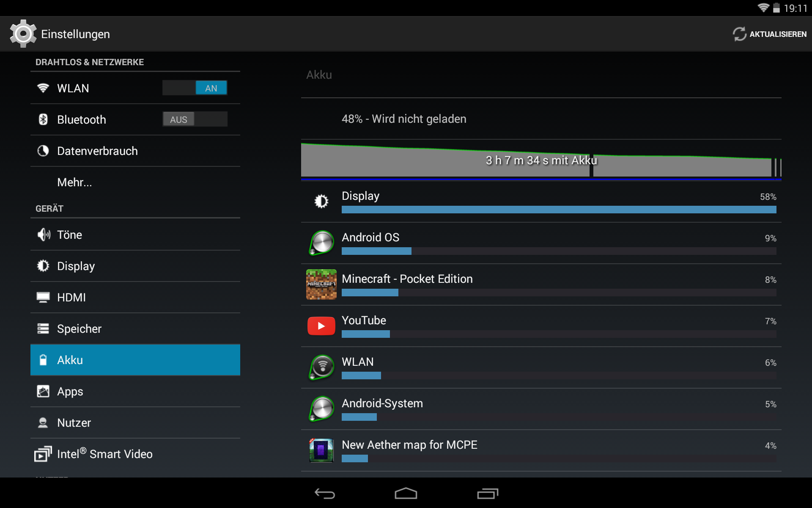812x508 pixels.
Task: Turn on the Bluetooth switch
Action: (195, 119)
